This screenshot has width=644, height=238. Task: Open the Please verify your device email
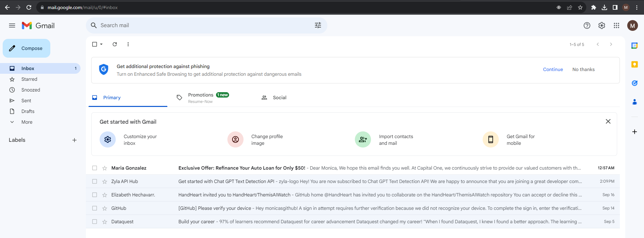click(353, 208)
